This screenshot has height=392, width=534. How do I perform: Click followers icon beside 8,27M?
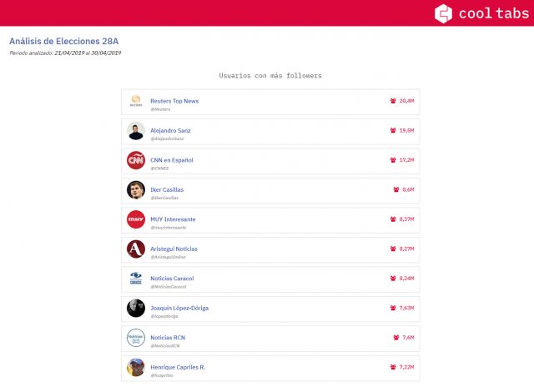(393, 249)
